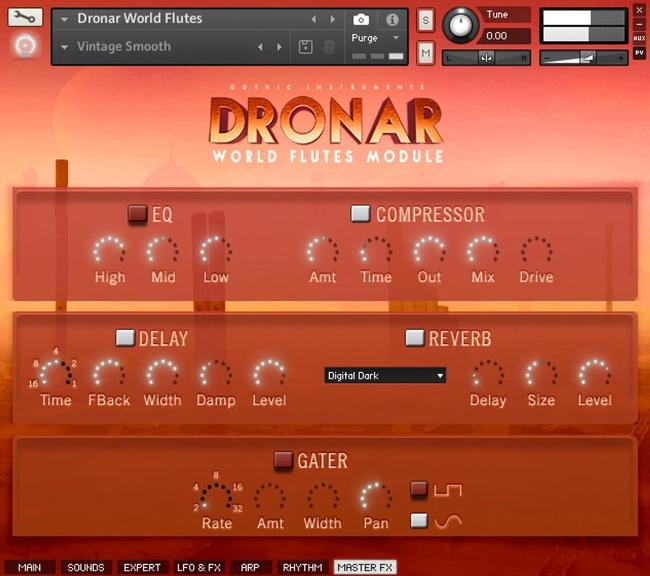The image size is (650, 576).
Task: Switch to the EXPERT tab
Action: [142, 567]
